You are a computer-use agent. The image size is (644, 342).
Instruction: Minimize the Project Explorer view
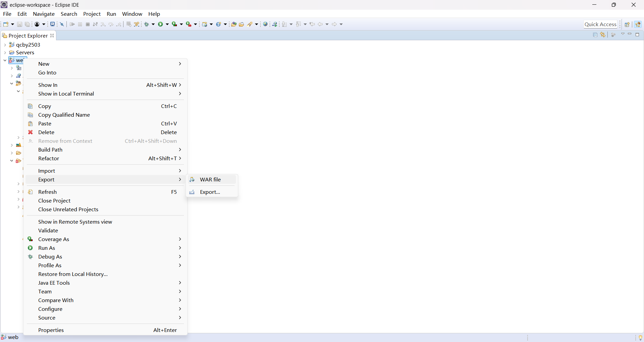(630, 34)
